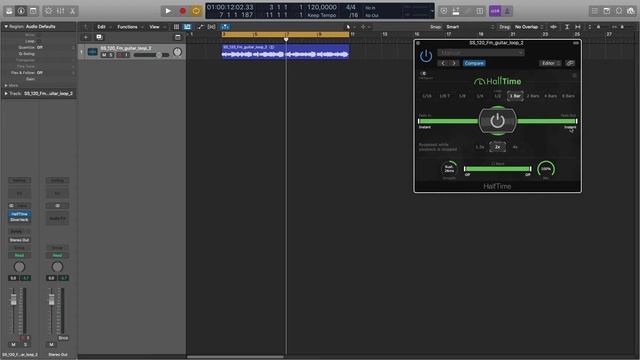This screenshot has height=360, width=640.
Task: Go to previous preset arrow in plugin
Action: tap(443, 63)
